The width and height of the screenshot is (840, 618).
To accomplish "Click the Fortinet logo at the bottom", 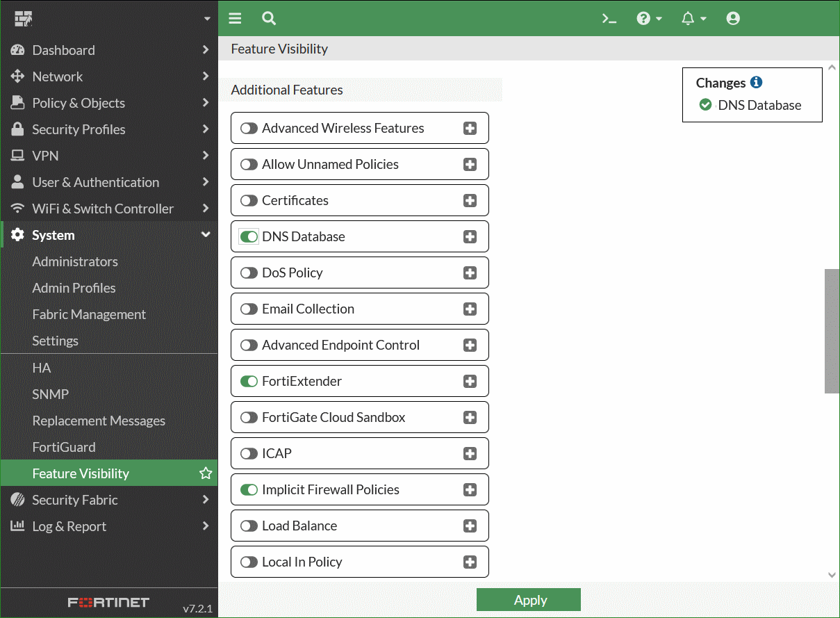I will tap(108, 602).
